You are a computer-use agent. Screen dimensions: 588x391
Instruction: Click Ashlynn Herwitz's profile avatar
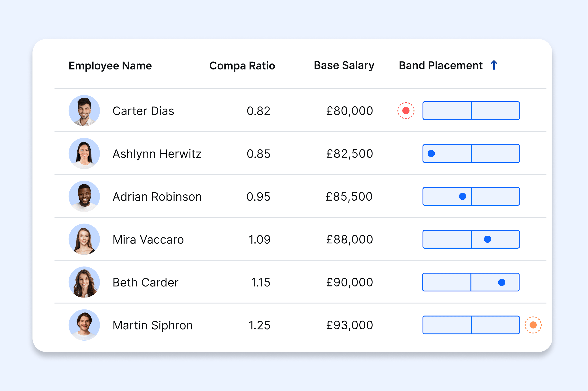[84, 153]
